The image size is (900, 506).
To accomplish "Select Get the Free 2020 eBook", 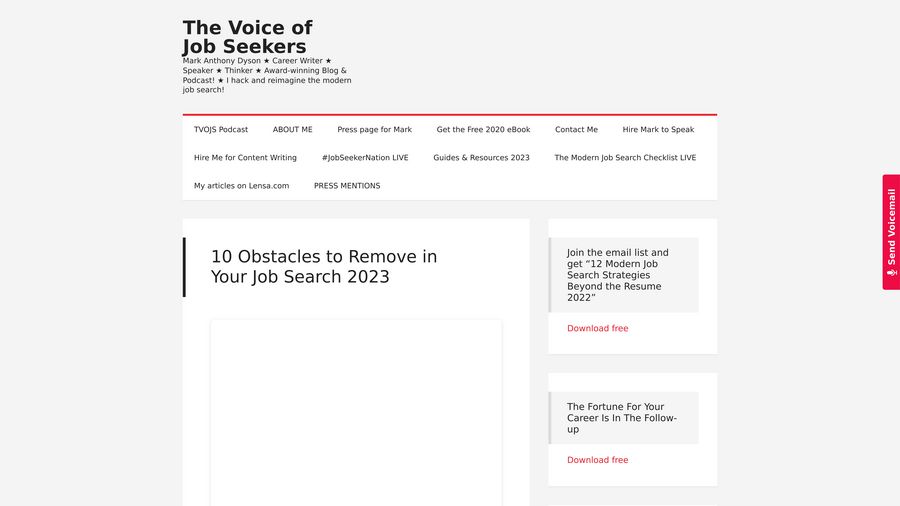I will pos(483,130).
